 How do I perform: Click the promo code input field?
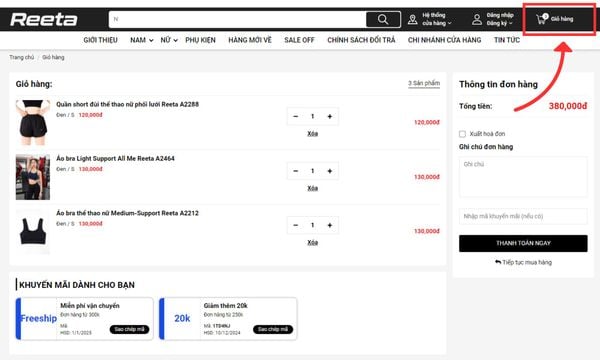(523, 216)
